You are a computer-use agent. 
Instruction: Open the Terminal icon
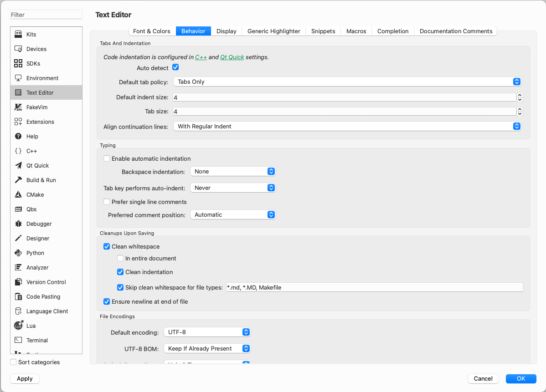pos(18,340)
